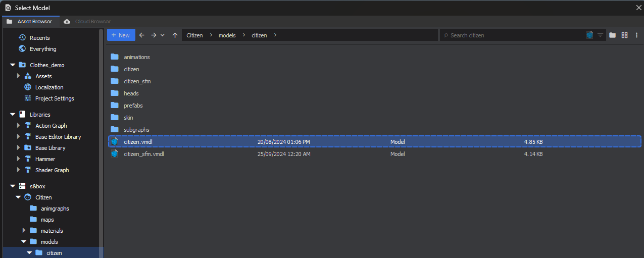Expand the Assets tree node
This screenshot has height=258, width=644.
(x=19, y=76)
